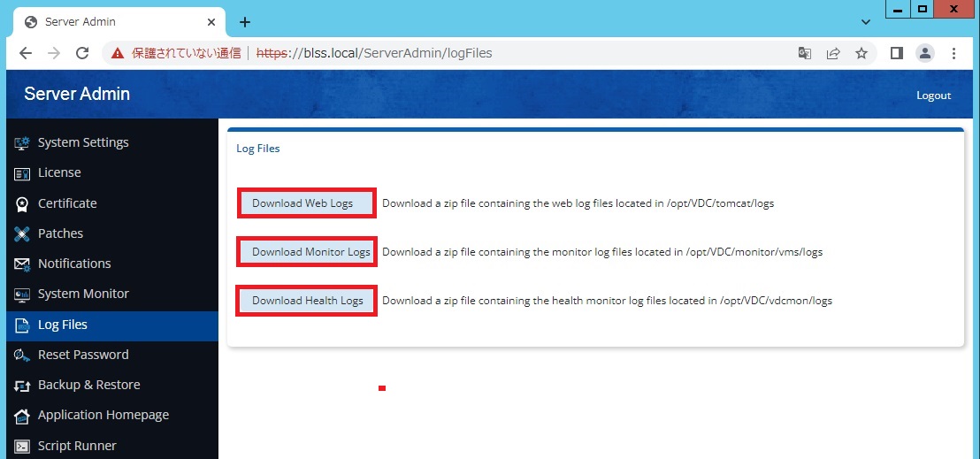Click the Server Admin header title

click(77, 94)
